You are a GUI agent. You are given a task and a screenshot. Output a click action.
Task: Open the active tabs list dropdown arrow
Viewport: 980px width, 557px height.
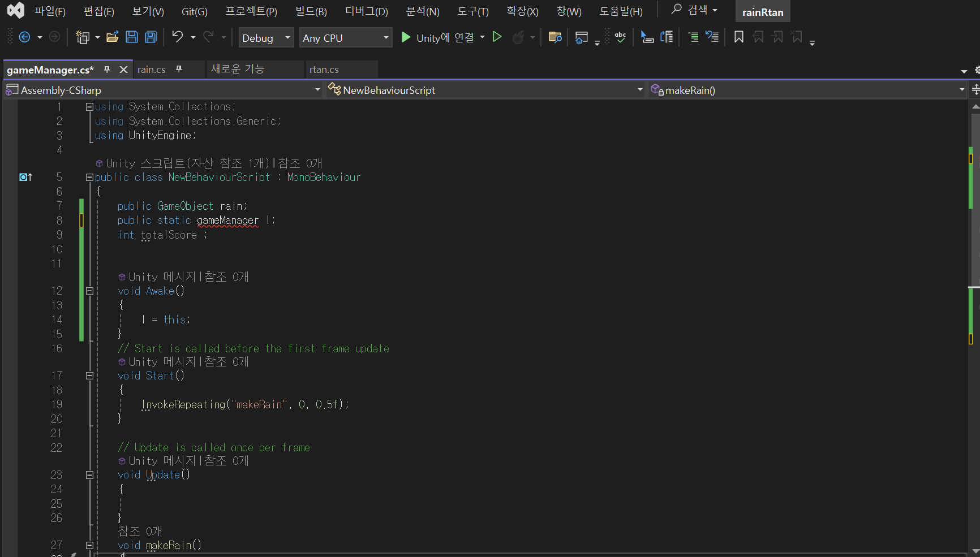[964, 71]
